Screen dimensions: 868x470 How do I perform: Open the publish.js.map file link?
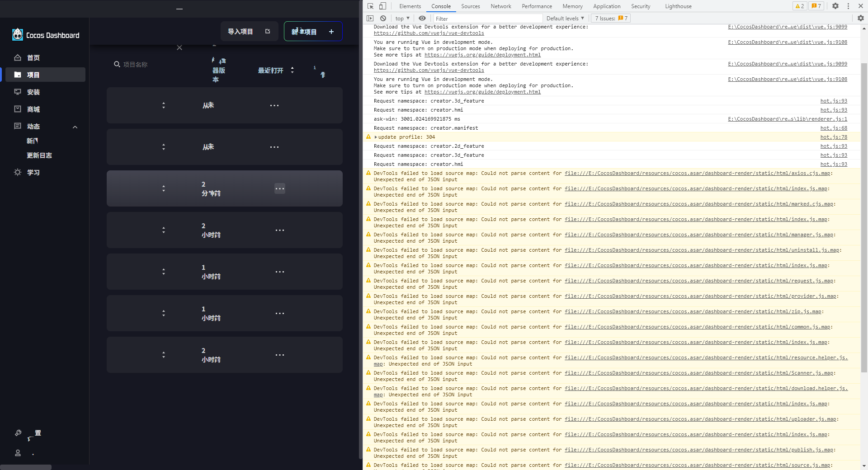[699, 450]
